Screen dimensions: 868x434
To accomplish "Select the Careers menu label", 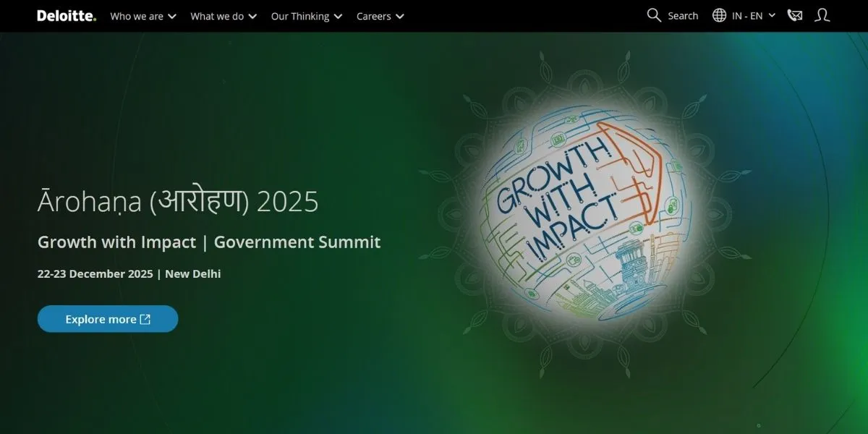I will 373,16.
